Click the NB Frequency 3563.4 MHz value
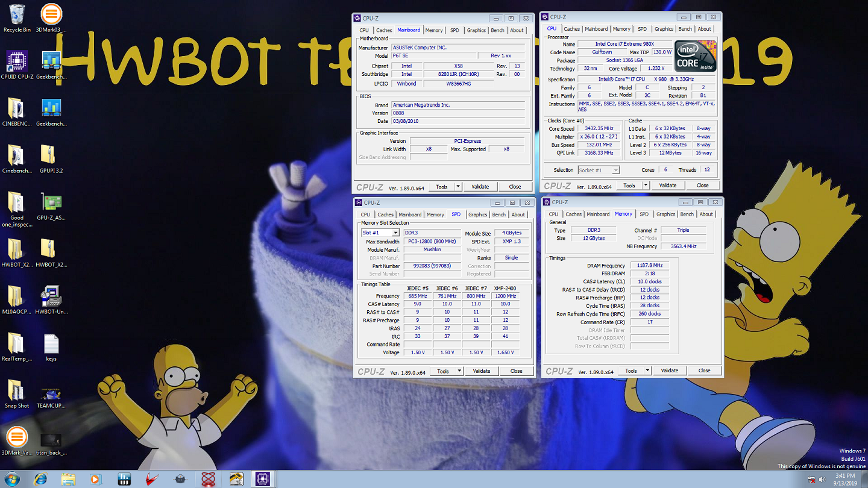 684,246
